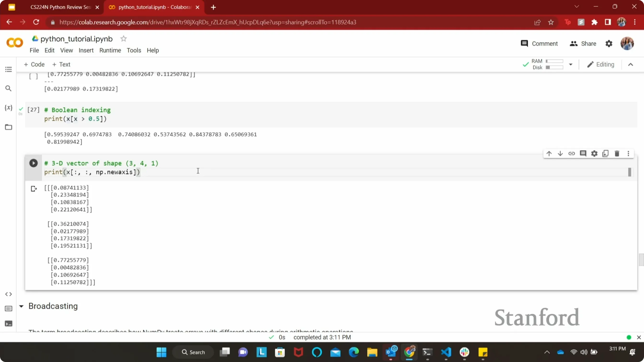
Task: Open the terminal icon in the left sidebar
Action: (x=8, y=323)
